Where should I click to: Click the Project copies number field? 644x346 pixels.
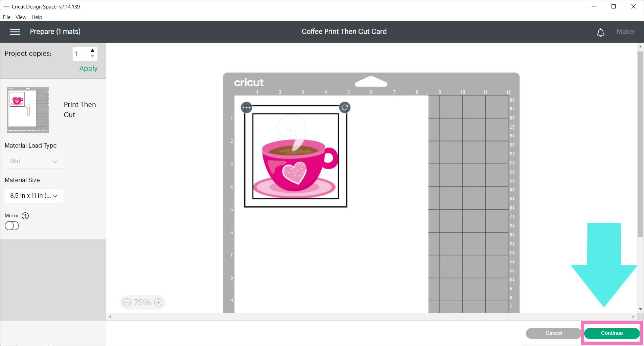[x=80, y=54]
